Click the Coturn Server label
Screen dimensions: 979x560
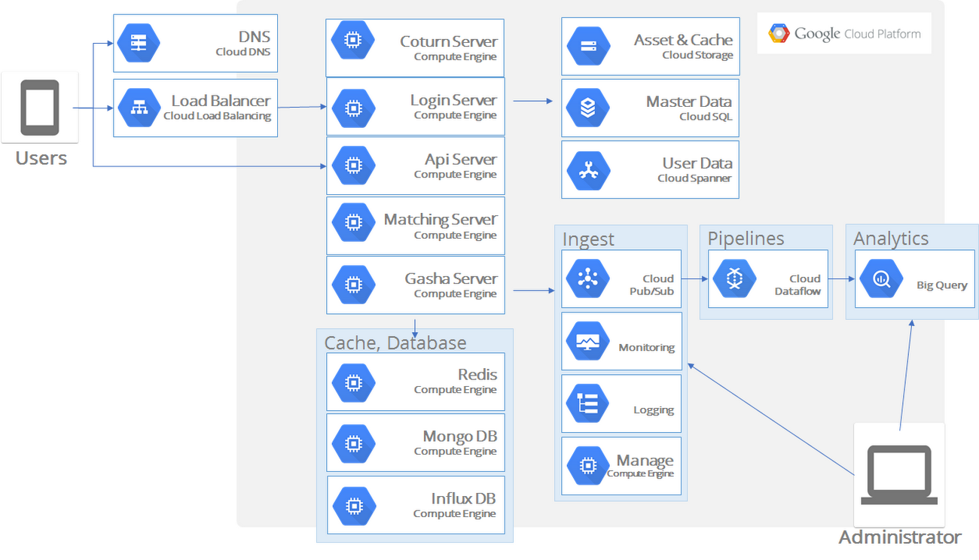pyautogui.click(x=449, y=42)
